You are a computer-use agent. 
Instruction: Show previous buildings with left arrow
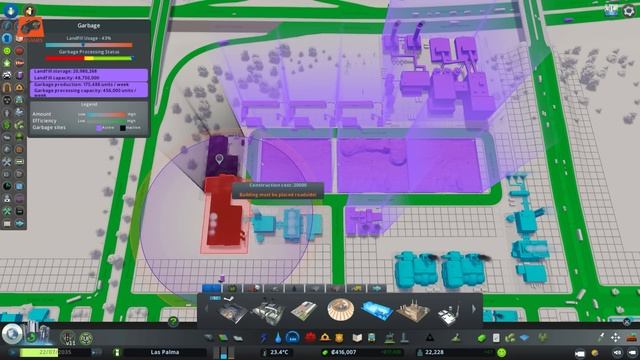coord(206,309)
